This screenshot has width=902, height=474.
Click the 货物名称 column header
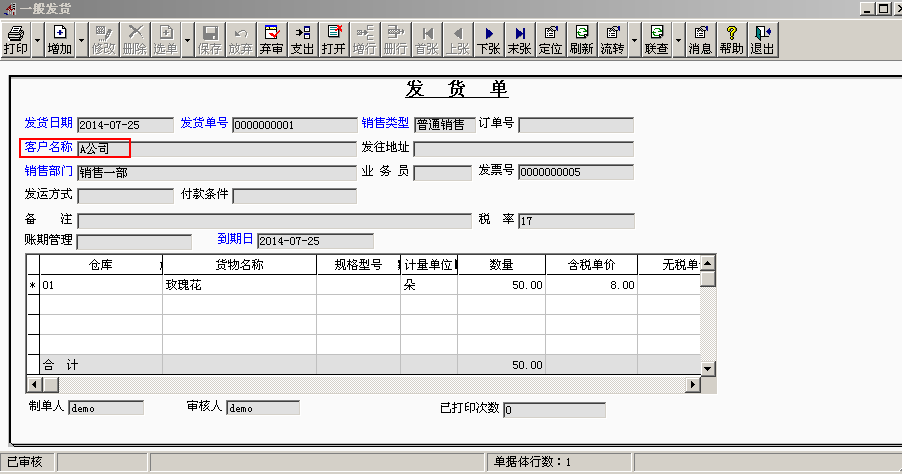pos(239,265)
